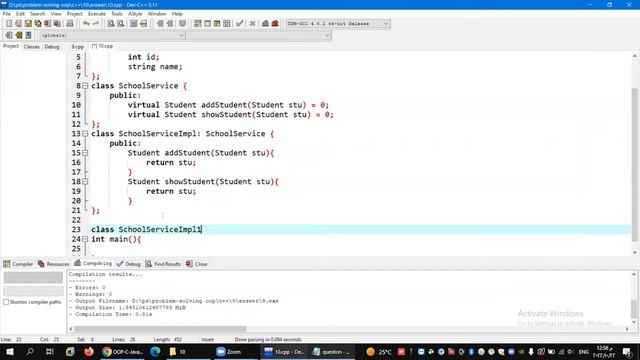
Task: Click the Run toolbar icon
Action: coord(207,24)
